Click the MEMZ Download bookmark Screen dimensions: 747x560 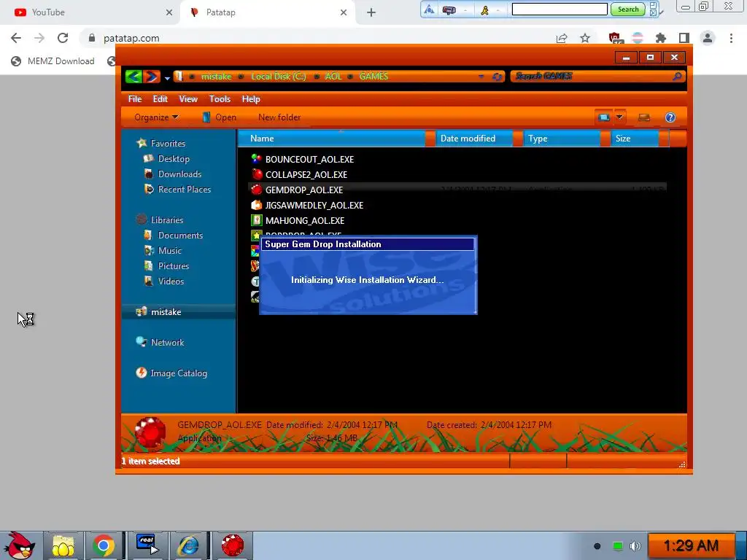(53, 61)
